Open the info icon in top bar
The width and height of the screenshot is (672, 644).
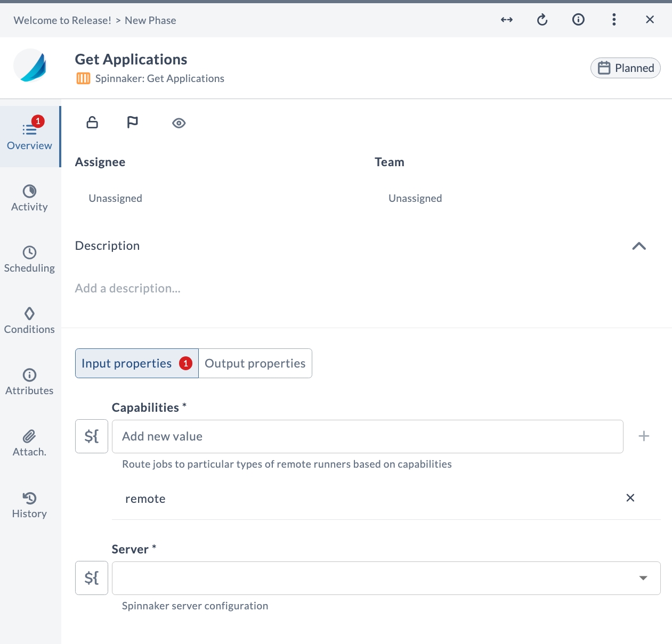[578, 20]
